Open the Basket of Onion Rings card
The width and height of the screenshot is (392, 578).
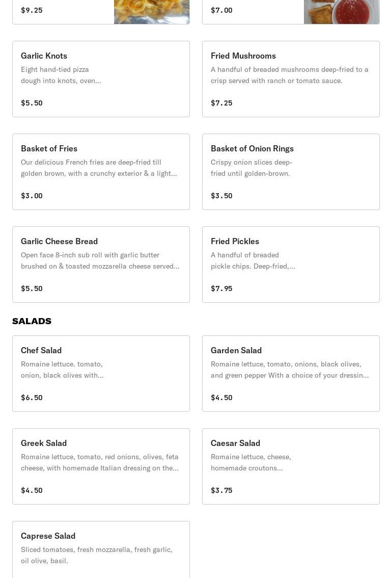tap(291, 172)
